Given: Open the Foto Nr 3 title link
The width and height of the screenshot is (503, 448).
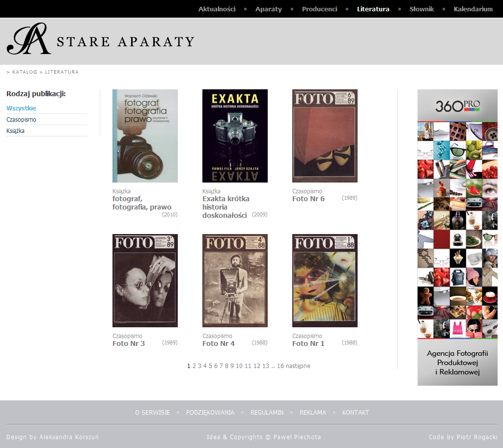Looking at the screenshot, I should click(x=129, y=343).
